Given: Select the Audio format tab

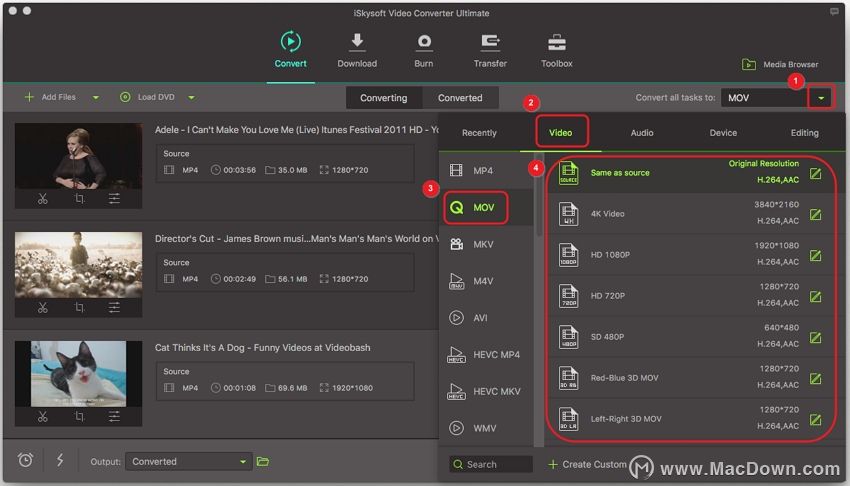Looking at the screenshot, I should pos(642,133).
